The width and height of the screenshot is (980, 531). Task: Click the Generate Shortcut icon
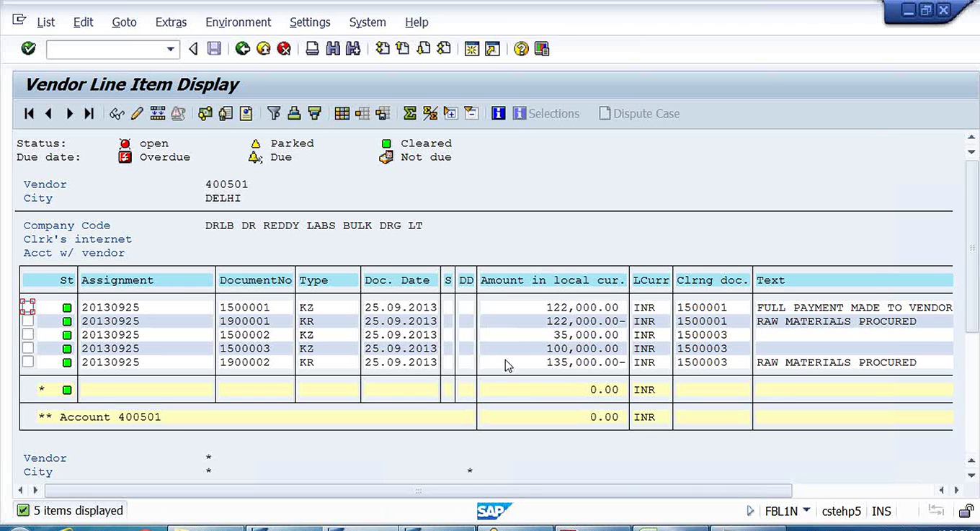pyautogui.click(x=493, y=49)
